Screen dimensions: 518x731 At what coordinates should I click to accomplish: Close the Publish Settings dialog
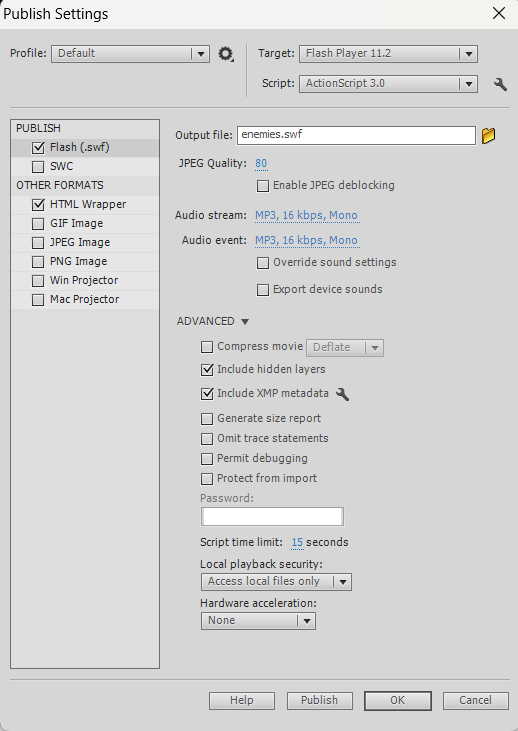[x=499, y=13]
